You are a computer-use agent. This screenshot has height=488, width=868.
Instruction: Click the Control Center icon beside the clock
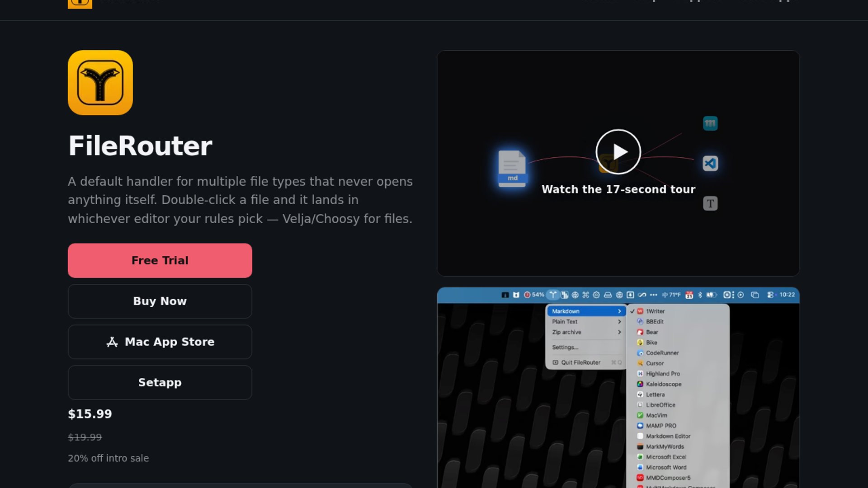(770, 295)
